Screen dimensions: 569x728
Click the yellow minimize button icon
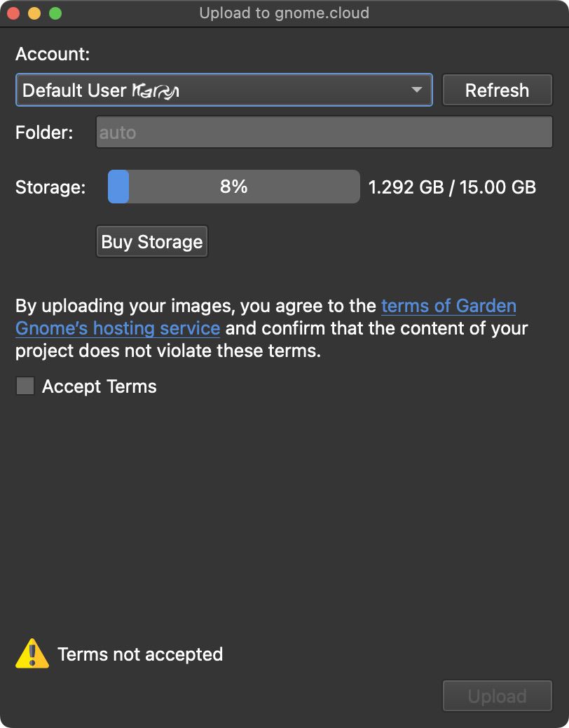click(32, 13)
